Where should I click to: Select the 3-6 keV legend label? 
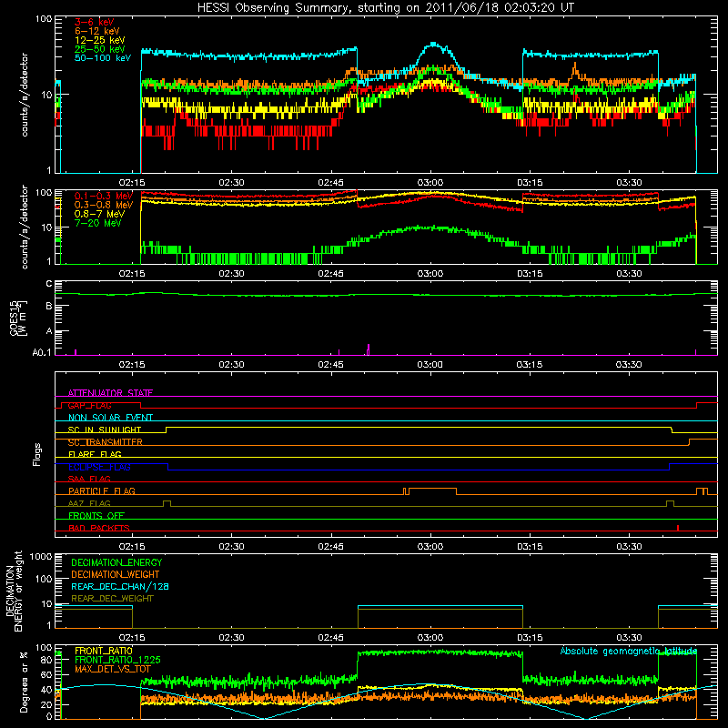pos(95,22)
